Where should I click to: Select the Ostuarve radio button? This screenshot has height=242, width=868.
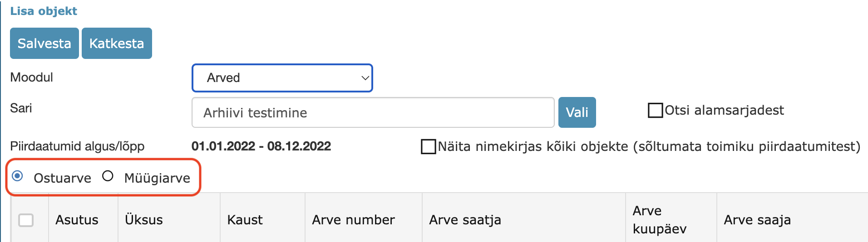18,176
